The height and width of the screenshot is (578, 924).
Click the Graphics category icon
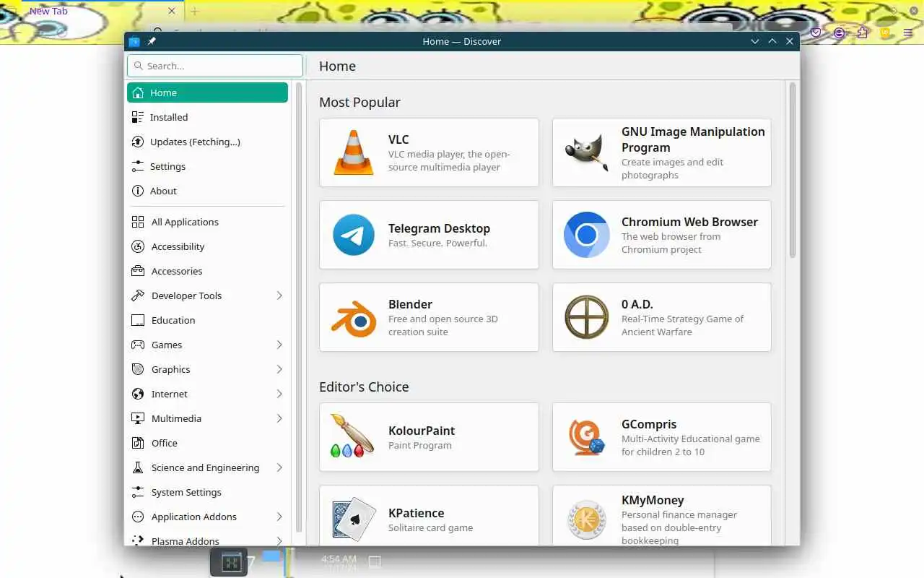coord(138,369)
